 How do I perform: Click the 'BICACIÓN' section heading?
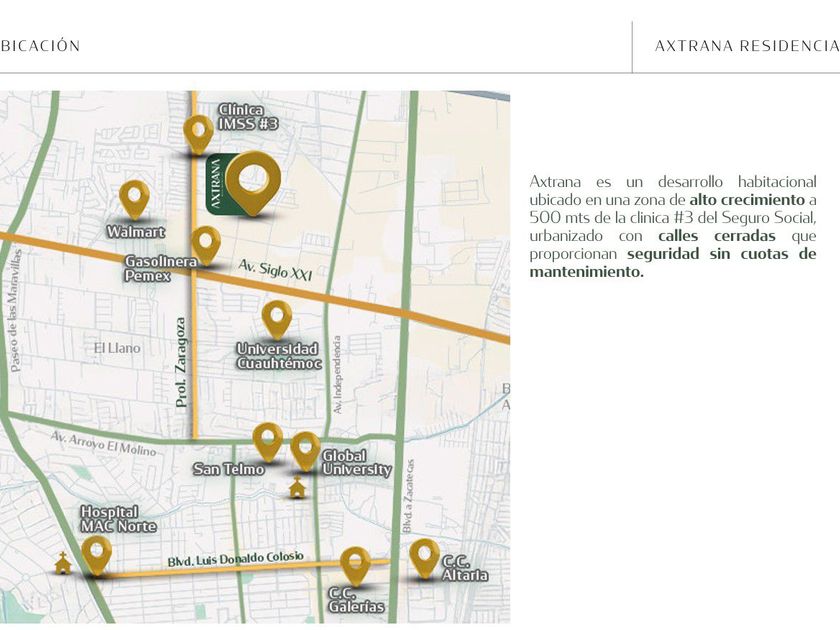40,46
